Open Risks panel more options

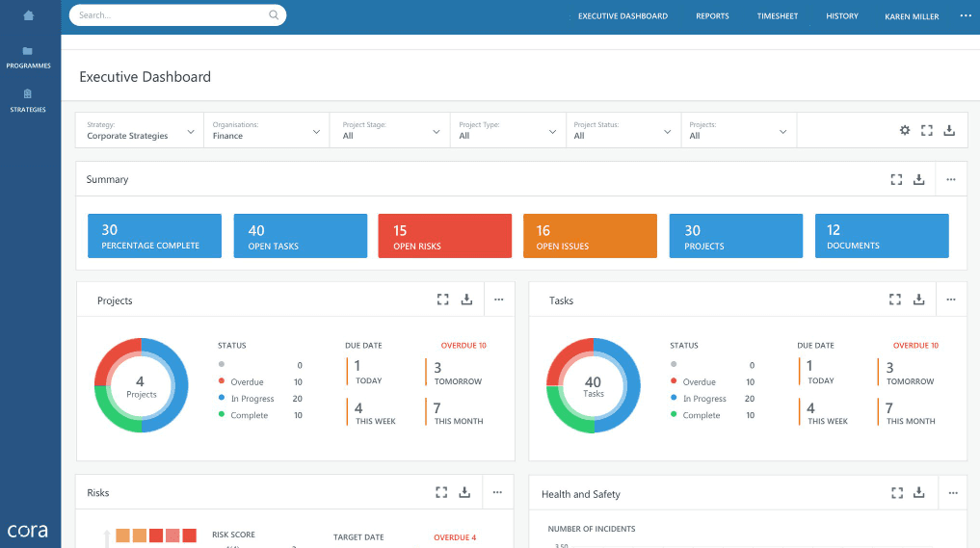coord(497,492)
